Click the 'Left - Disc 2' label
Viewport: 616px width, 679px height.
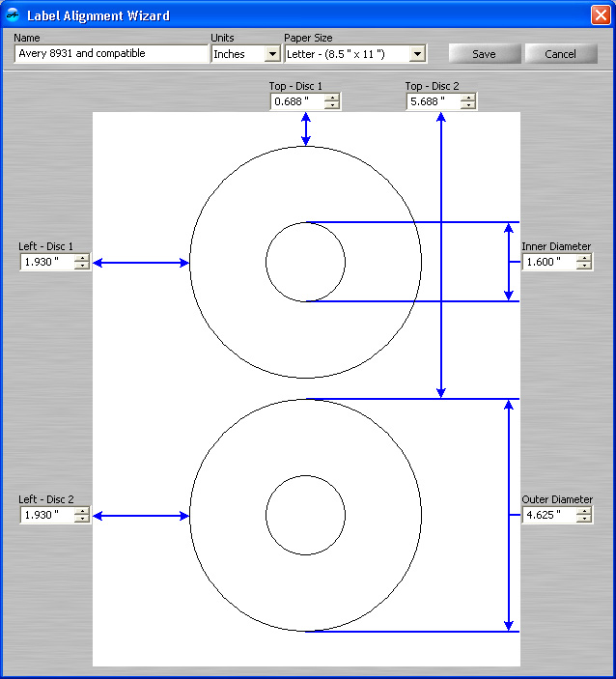tap(46, 499)
